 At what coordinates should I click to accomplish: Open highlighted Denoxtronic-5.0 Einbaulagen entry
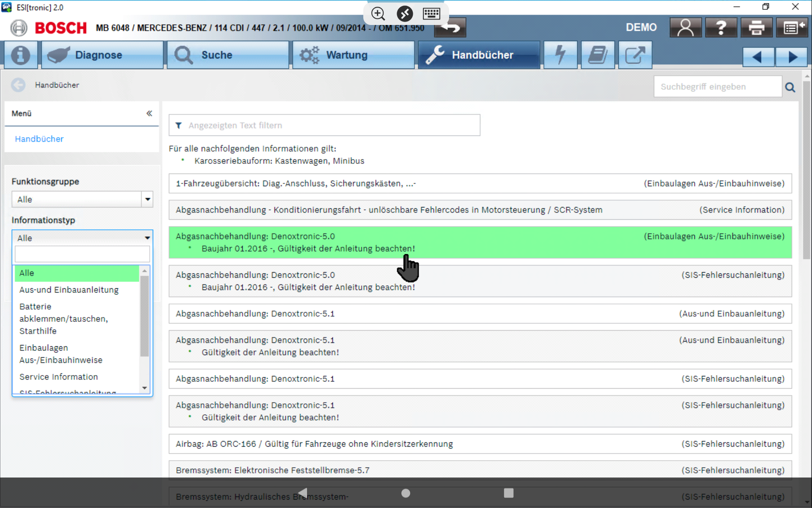pos(480,243)
